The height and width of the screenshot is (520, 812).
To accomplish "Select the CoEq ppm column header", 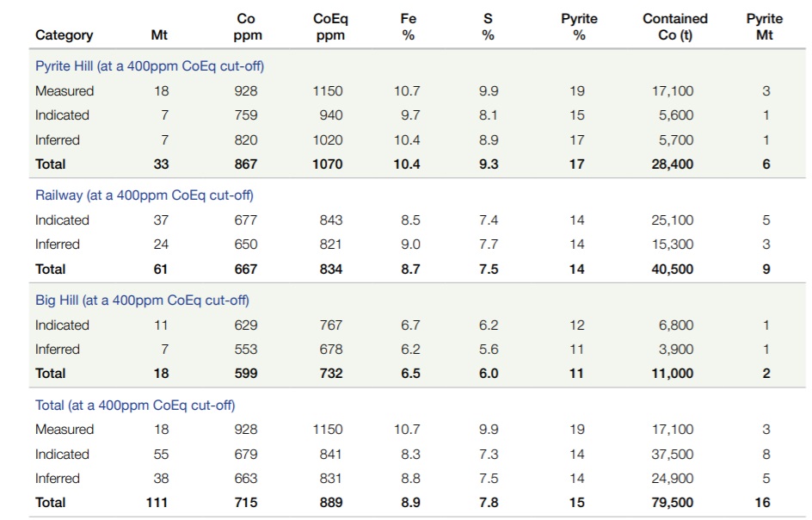I will click(330, 27).
